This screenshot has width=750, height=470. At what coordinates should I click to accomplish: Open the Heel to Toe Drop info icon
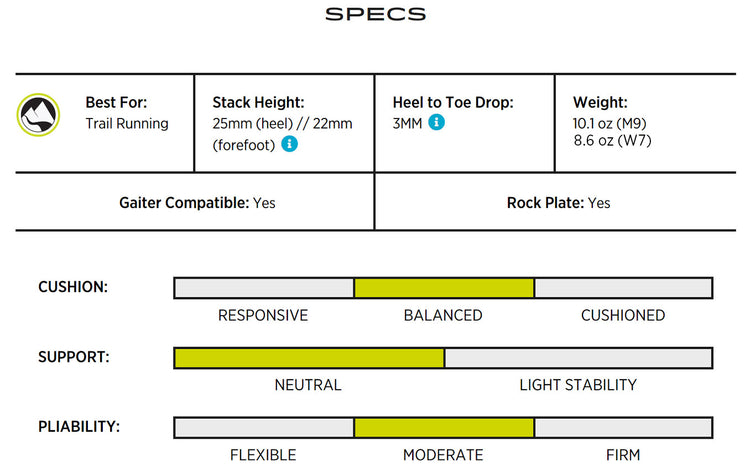click(436, 122)
